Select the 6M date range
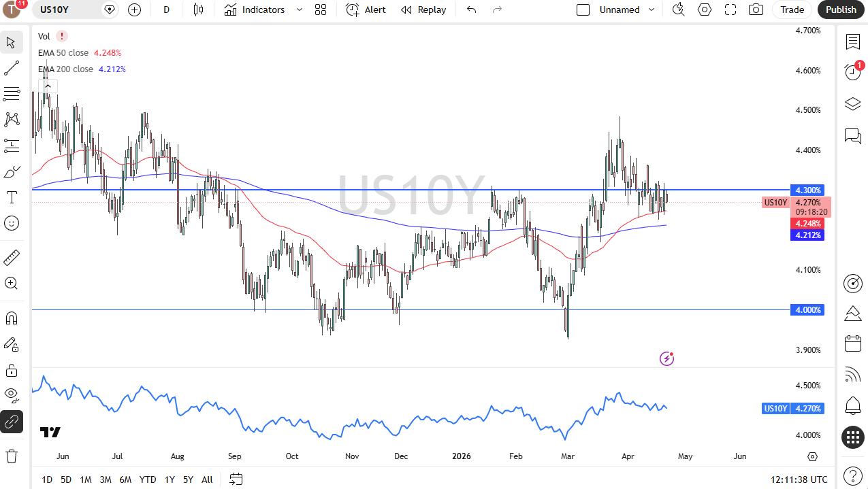The image size is (868, 489). coord(125,479)
